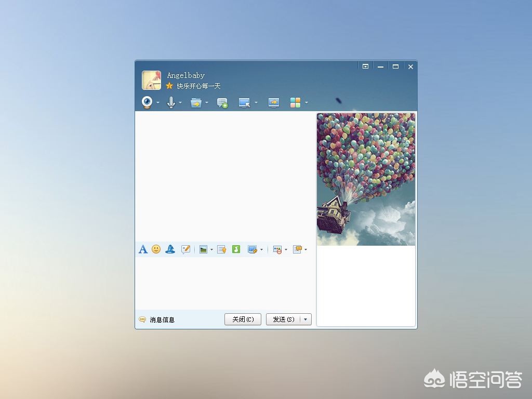Click the screen share presentation icon
532x399 pixels.
tap(273, 102)
